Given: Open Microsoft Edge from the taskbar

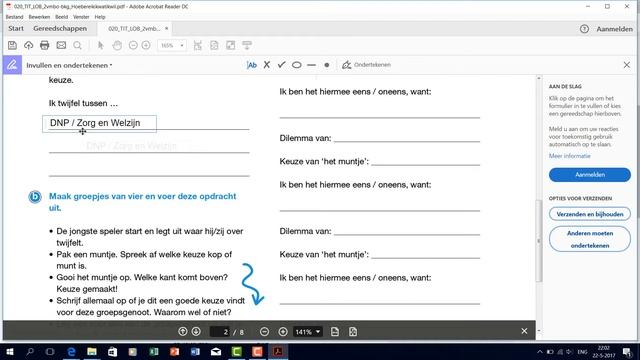Looking at the screenshot, I should pyautogui.click(x=71, y=351).
